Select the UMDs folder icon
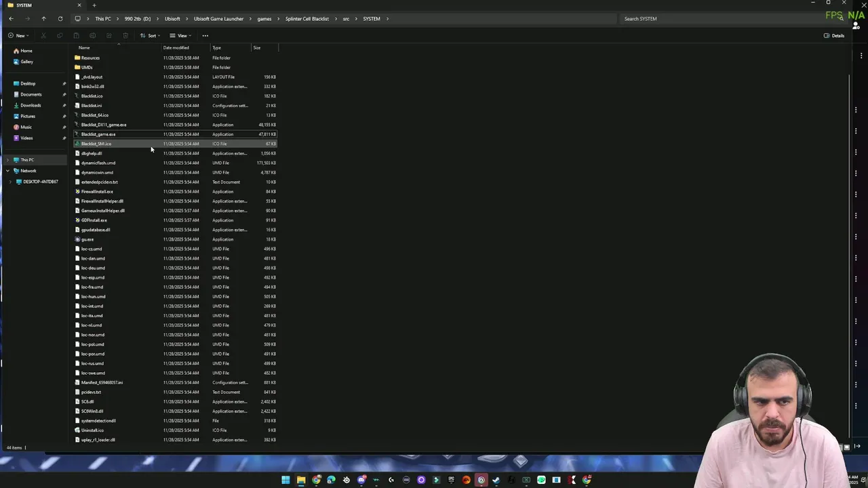868x488 pixels. pos(77,67)
